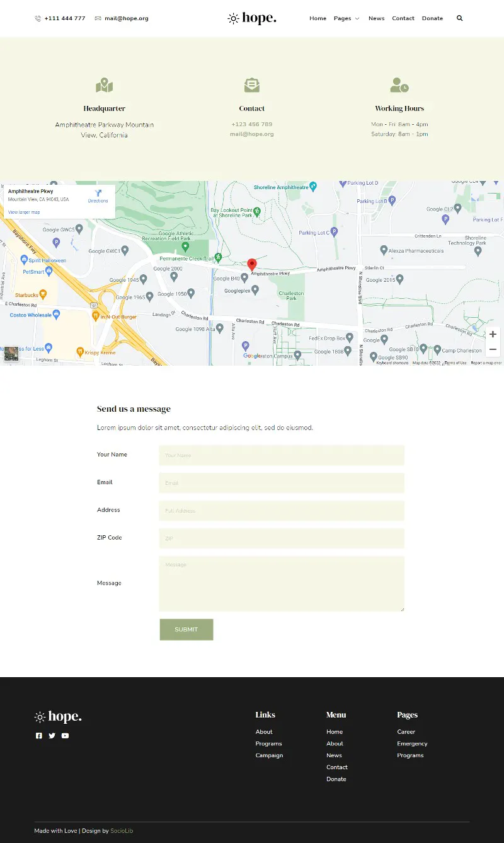Open News in footer Menu
Image resolution: width=504 pixels, height=843 pixels.
click(x=334, y=755)
